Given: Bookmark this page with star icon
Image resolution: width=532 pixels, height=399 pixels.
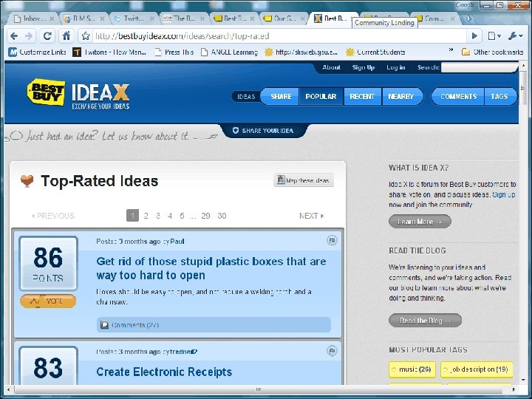Looking at the screenshot, I should pyautogui.click(x=86, y=36).
